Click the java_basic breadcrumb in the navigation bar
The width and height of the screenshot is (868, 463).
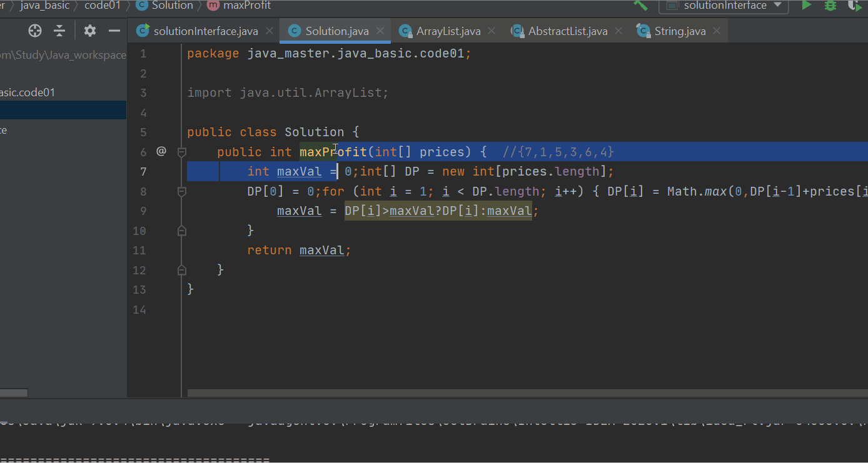(45, 6)
